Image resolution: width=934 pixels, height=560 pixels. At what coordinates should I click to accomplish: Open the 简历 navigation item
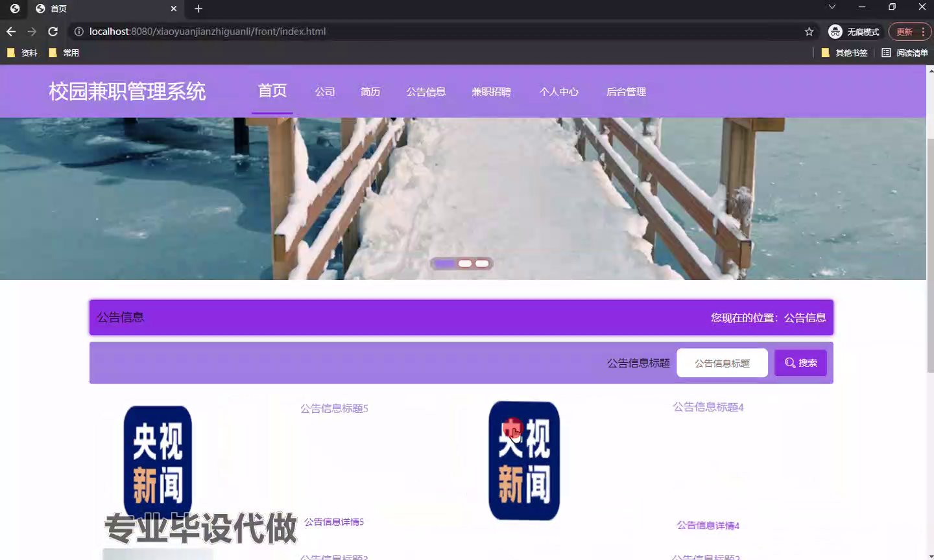point(370,91)
